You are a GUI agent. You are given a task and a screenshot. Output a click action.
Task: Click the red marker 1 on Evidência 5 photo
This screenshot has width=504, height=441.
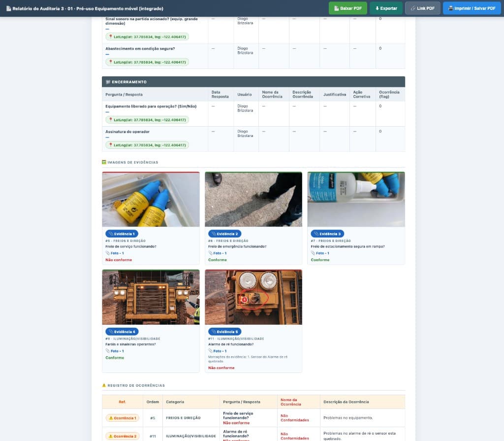tap(245, 300)
